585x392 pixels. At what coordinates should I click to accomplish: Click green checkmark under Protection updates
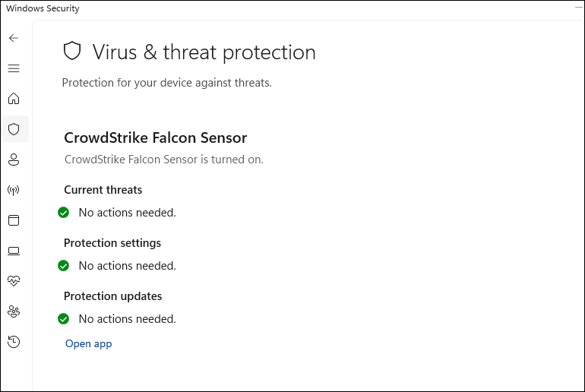(x=64, y=319)
